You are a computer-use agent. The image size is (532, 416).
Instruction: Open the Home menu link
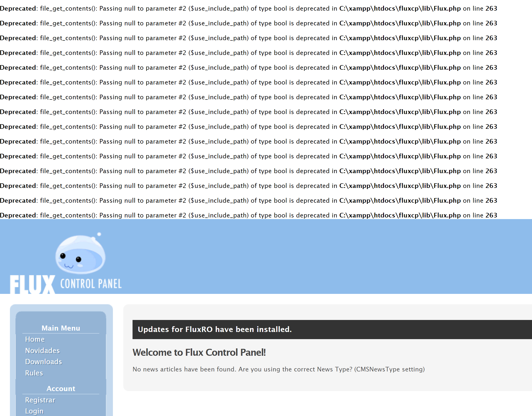(x=35, y=339)
